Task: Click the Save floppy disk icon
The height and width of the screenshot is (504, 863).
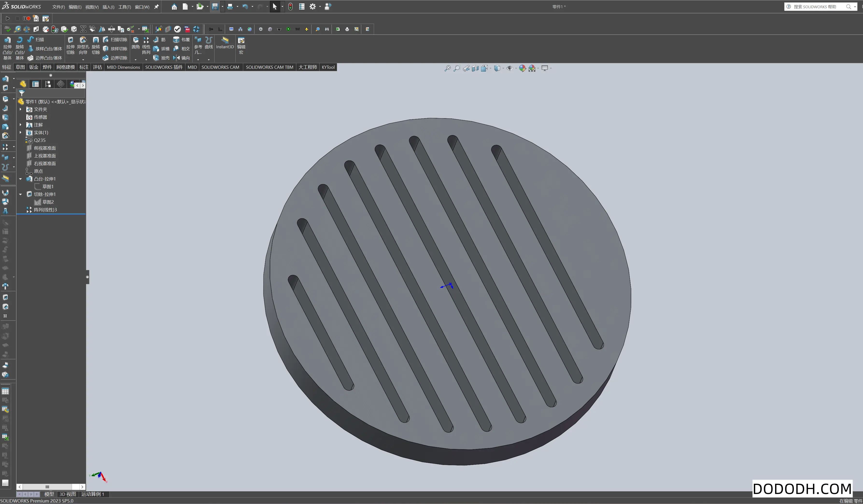Action: click(215, 7)
